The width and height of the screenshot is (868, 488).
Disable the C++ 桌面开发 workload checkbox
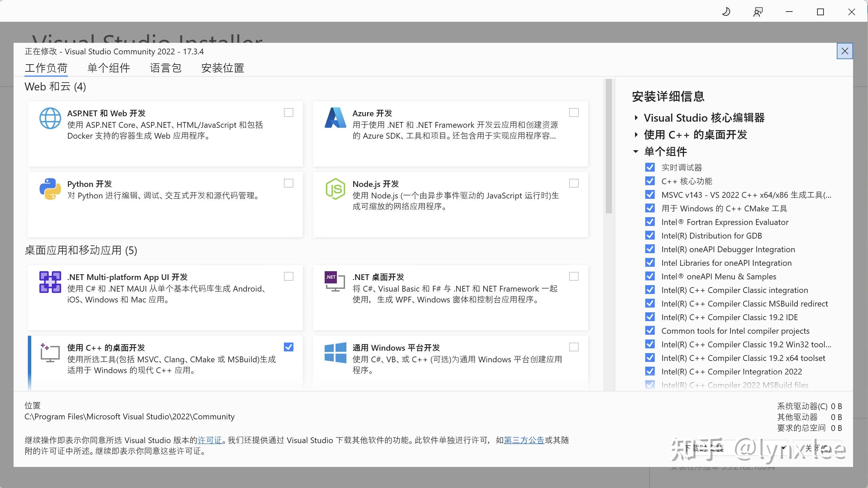click(288, 347)
